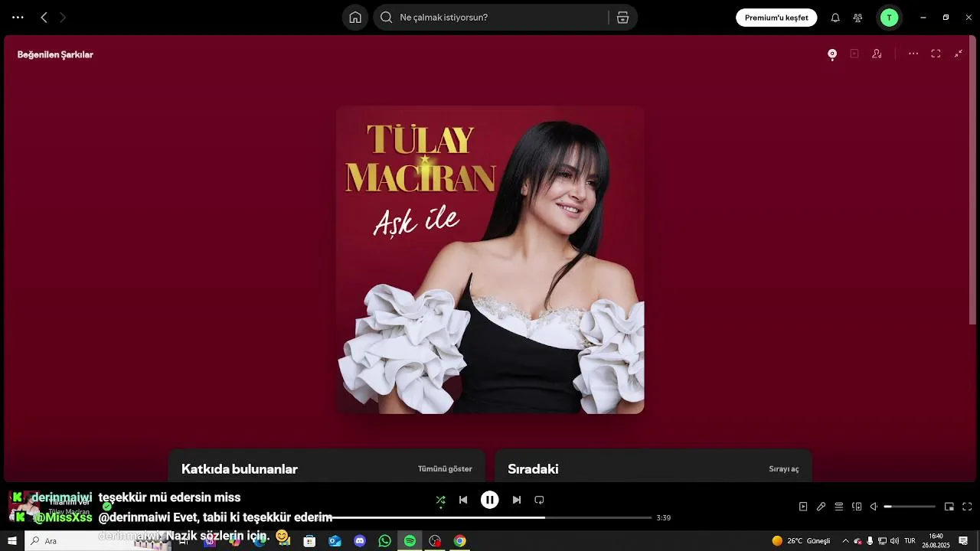
Task: Click the Tülay Maciran album cover
Action: pos(490,259)
